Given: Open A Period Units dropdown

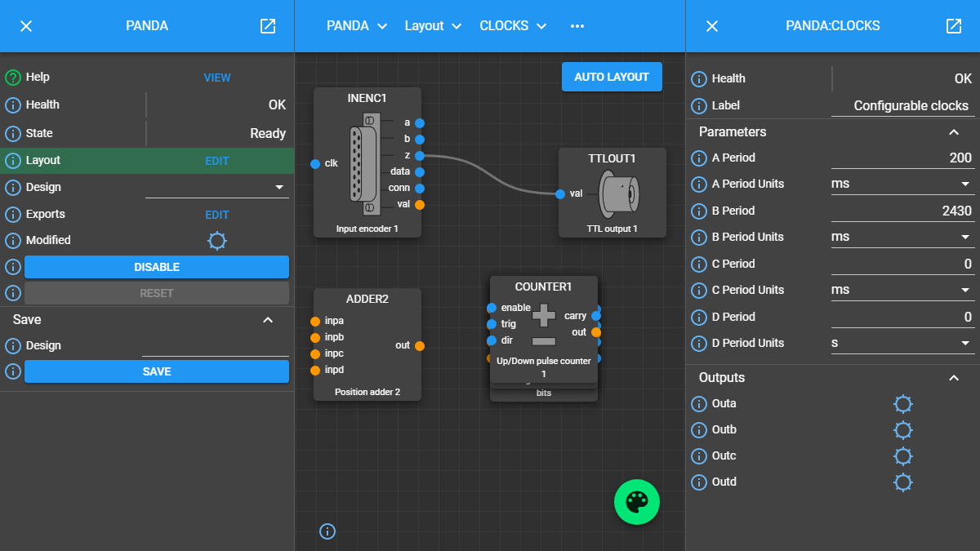Looking at the screenshot, I should pyautogui.click(x=903, y=184).
